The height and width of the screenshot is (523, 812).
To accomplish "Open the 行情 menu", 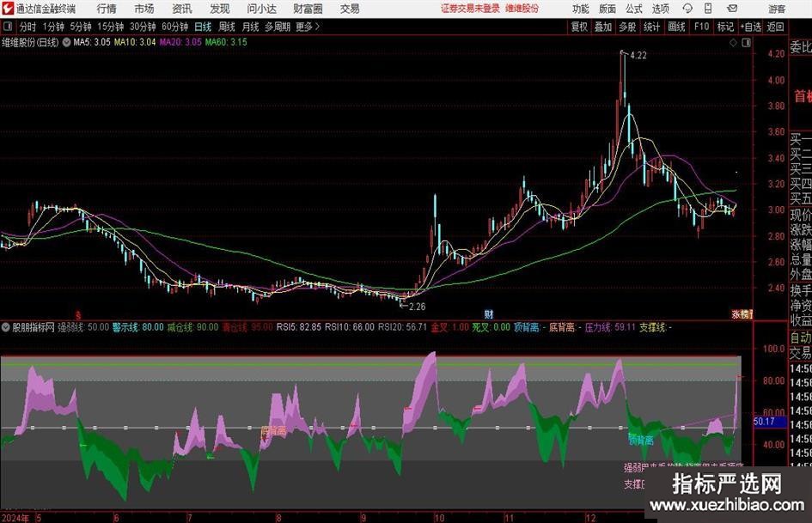I will coord(107,9).
